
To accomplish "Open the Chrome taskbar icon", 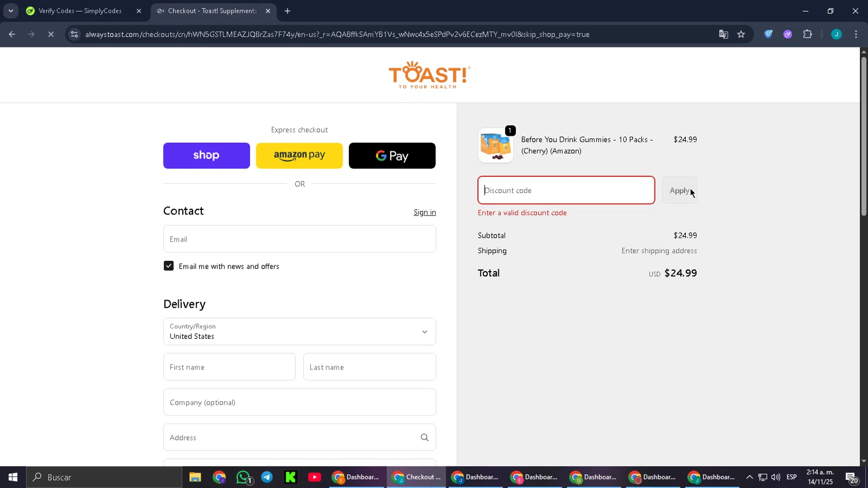I will point(219,477).
